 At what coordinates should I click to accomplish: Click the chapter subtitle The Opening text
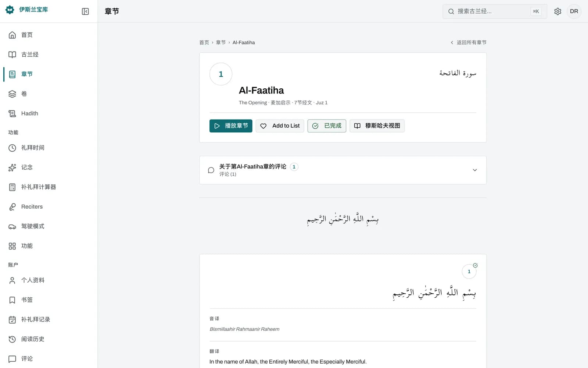pyautogui.click(x=253, y=103)
